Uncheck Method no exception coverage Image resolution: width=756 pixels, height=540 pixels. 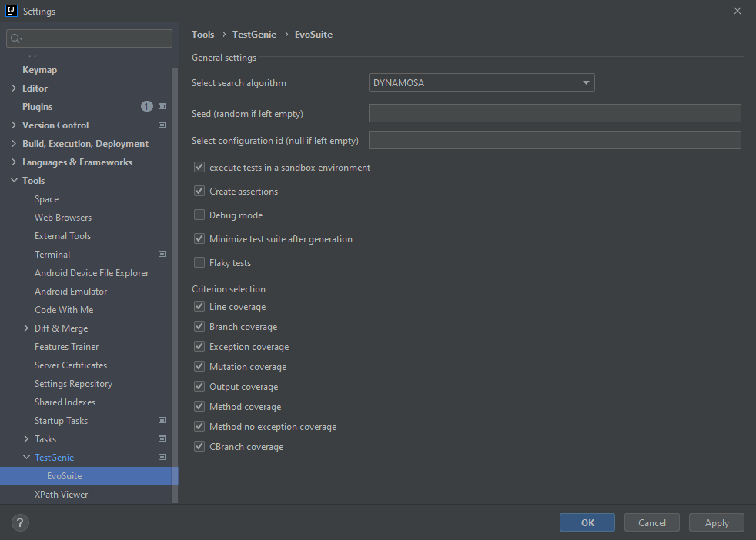[199, 426]
